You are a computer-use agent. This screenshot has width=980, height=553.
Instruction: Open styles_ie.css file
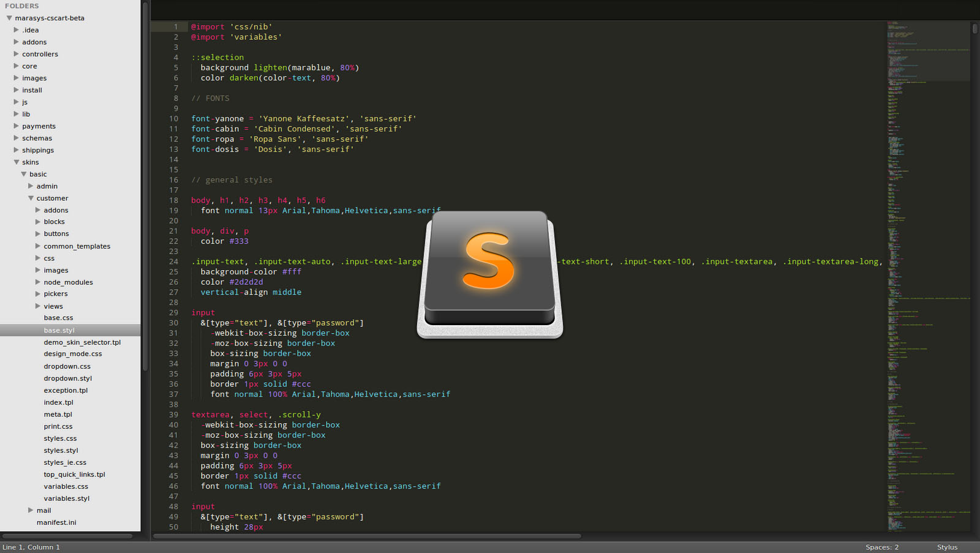[65, 462]
